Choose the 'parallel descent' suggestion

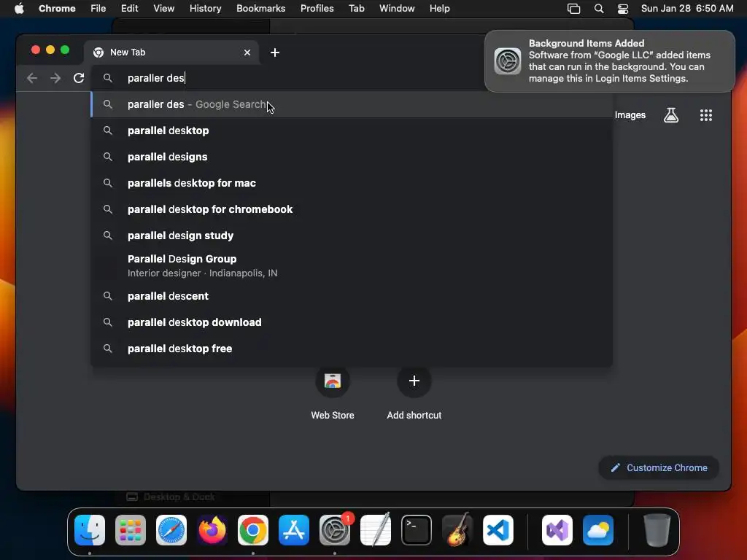(x=352, y=296)
